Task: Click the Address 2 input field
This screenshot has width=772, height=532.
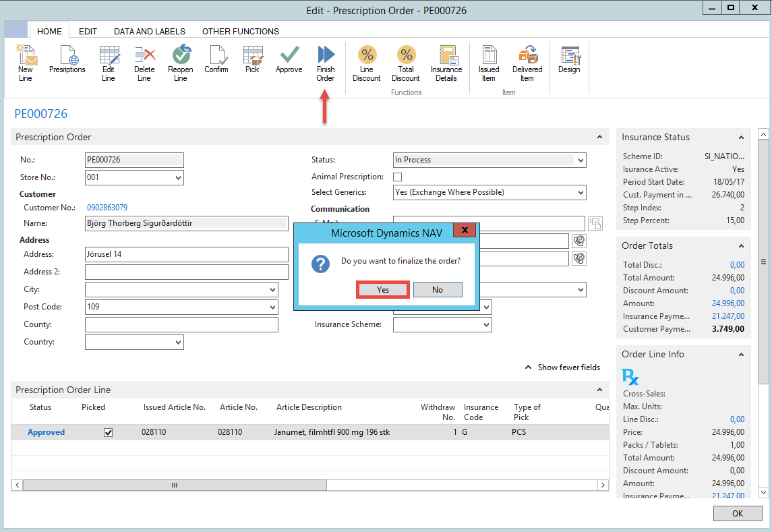Action: click(187, 272)
